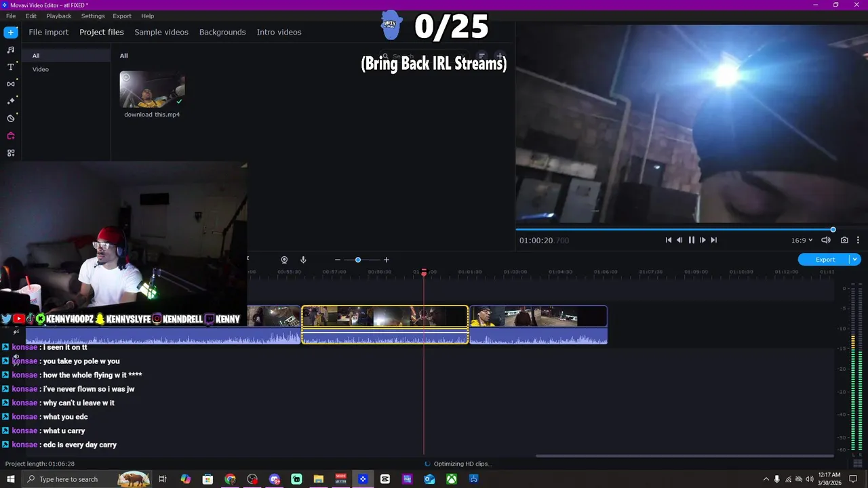This screenshot has height=488, width=868.
Task: Click the timeline zoom in plus icon
Action: click(387, 260)
